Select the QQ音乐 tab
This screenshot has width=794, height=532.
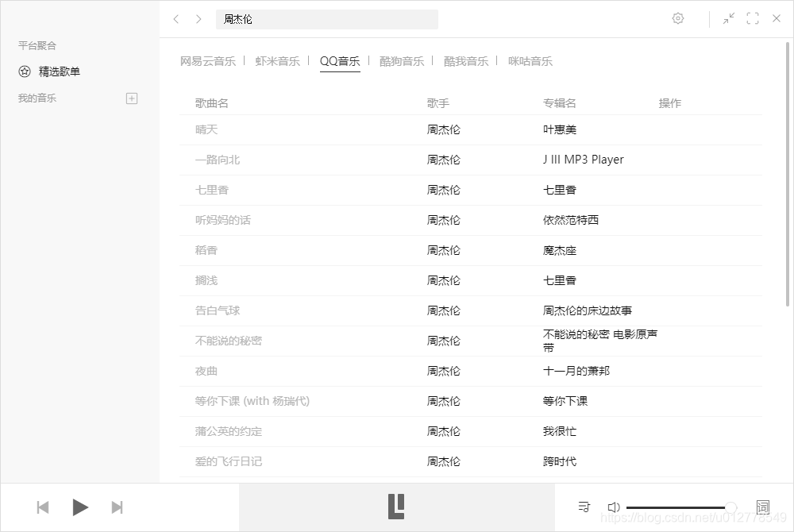coord(340,61)
